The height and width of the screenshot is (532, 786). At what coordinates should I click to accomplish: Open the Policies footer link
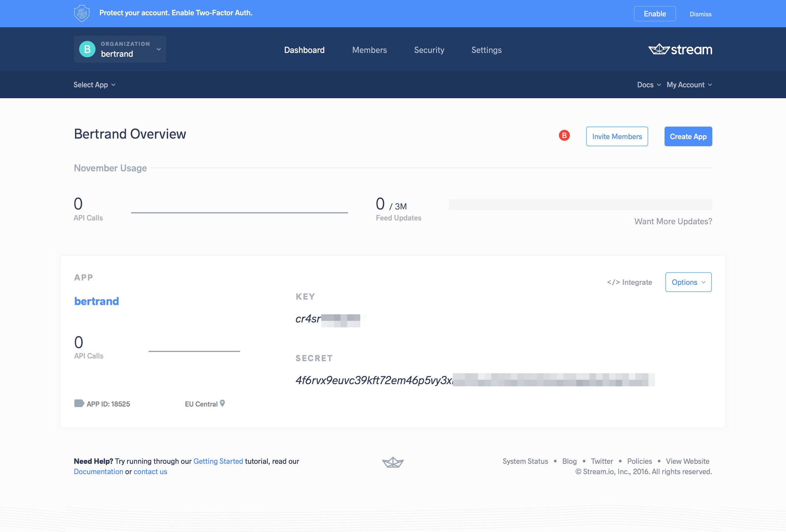pos(640,461)
